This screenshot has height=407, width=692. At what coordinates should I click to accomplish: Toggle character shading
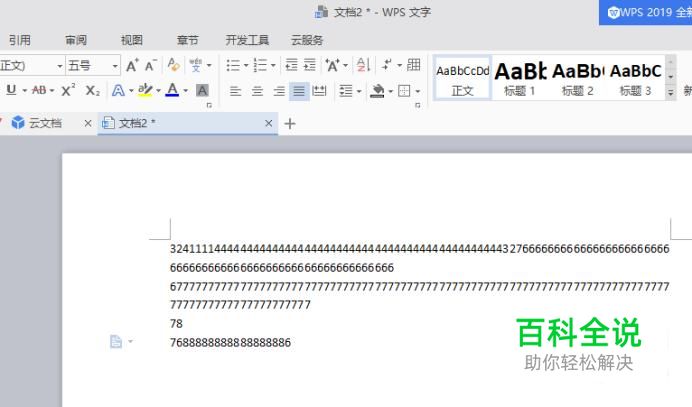point(202,90)
